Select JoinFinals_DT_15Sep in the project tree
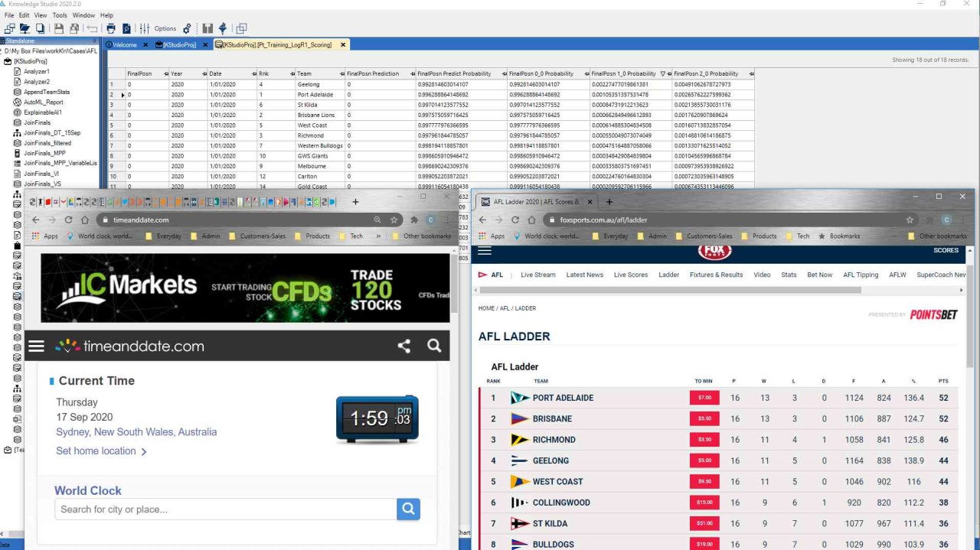This screenshot has width=980, height=550. pyautogui.click(x=52, y=132)
